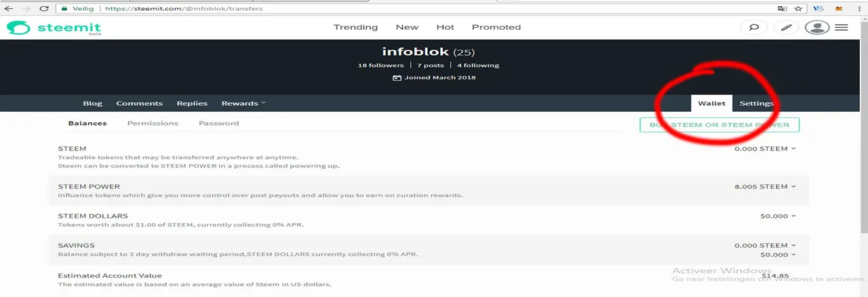Viewport: 868px width, 297px height.
Task: Click the Estimated Account Value heading
Action: (x=110, y=276)
